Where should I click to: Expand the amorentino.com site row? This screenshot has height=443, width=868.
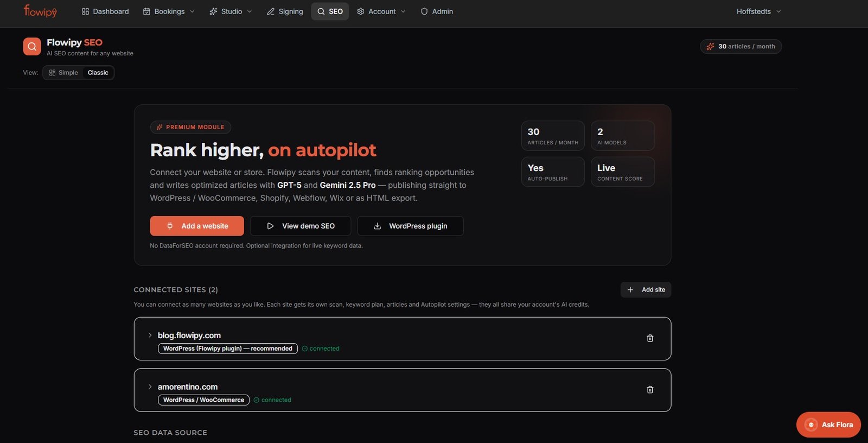150,387
